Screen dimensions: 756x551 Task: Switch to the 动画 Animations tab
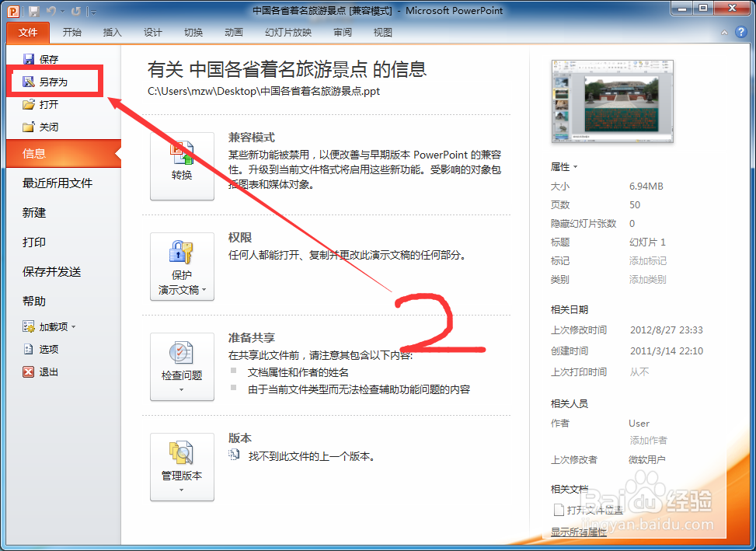click(x=234, y=33)
